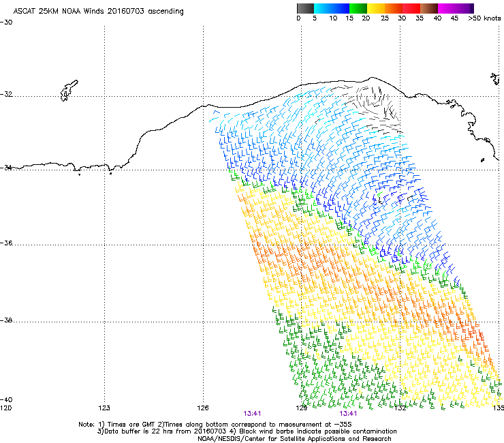
Task: Pick the cyan-to-blue 5-15 knot legend band
Action: coord(332,8)
